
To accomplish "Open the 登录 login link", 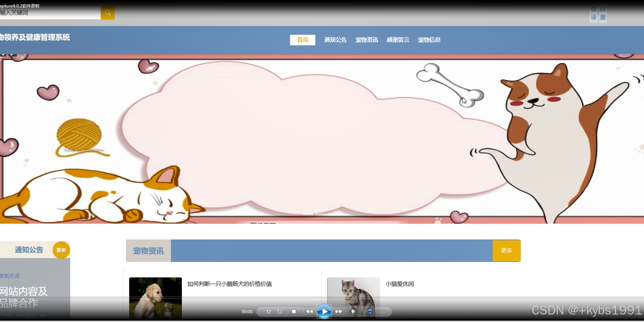I will coord(593,13).
